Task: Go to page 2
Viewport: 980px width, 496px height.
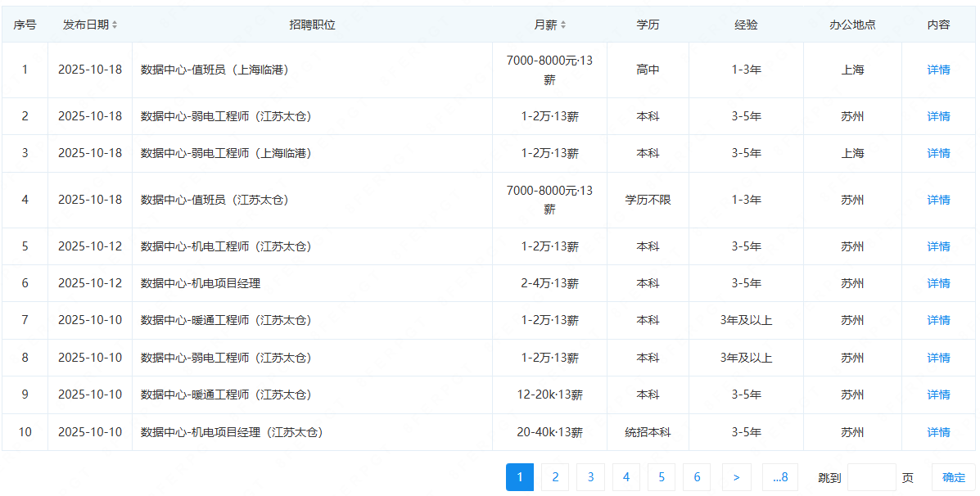Action: [x=555, y=477]
